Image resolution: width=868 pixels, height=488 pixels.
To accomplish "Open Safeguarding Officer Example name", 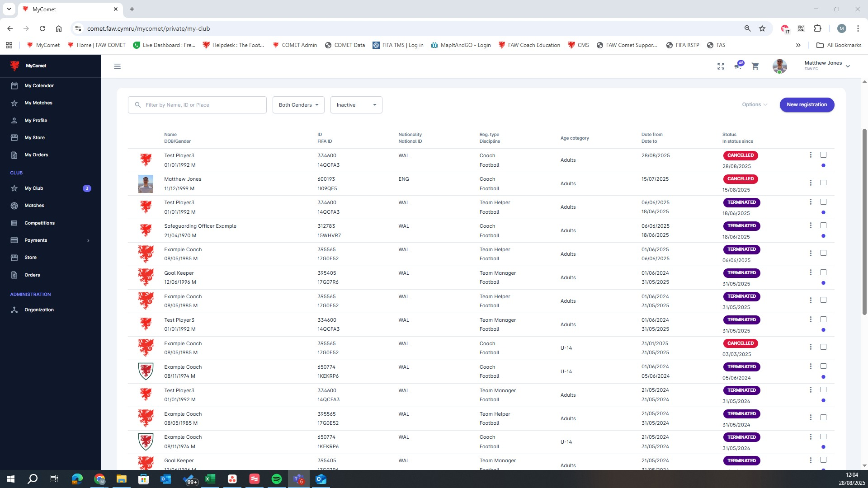I will click(x=200, y=226).
